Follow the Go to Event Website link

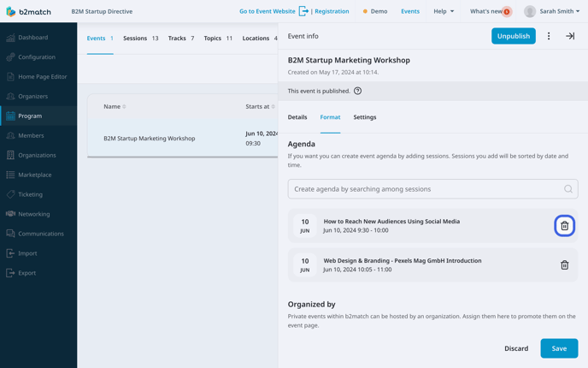click(x=268, y=11)
